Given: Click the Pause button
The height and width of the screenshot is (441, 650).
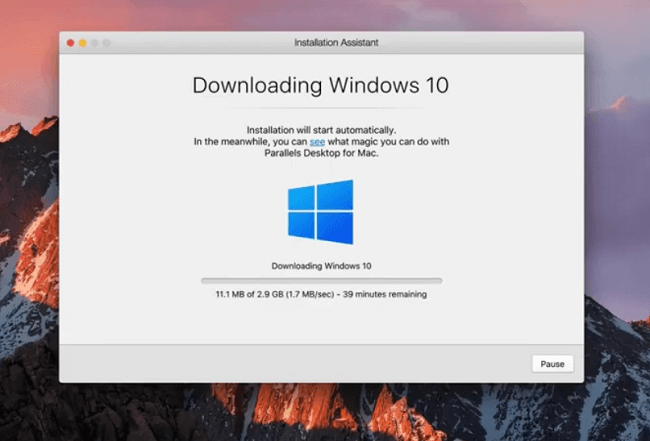Looking at the screenshot, I should 552,364.
